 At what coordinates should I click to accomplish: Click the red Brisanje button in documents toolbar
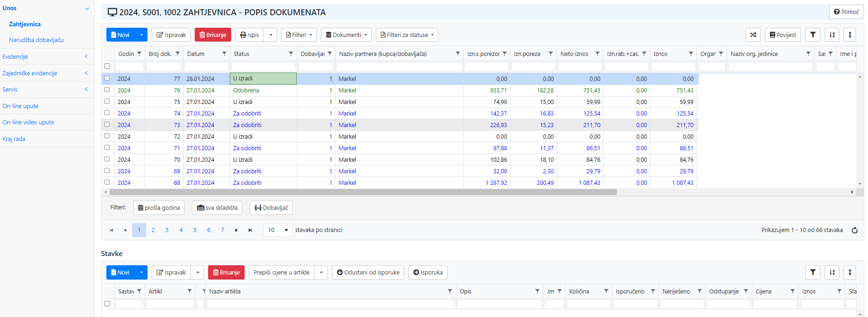[x=213, y=35]
